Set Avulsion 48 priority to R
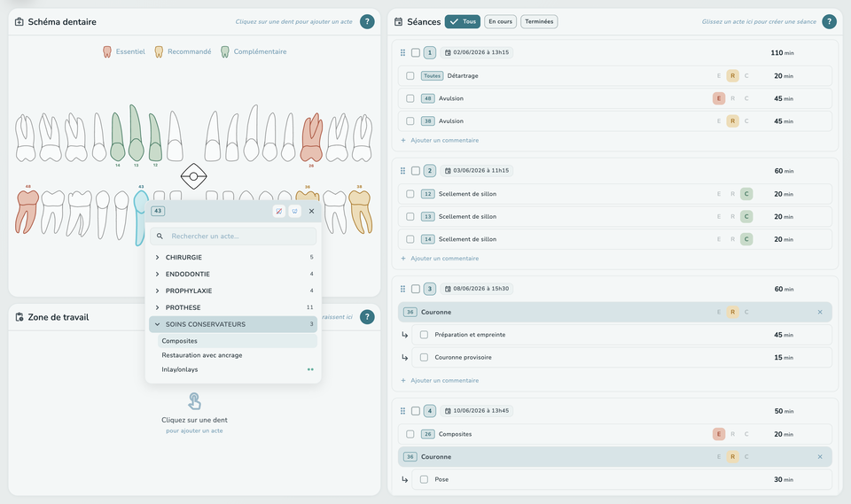The width and height of the screenshot is (851, 504). click(x=733, y=98)
